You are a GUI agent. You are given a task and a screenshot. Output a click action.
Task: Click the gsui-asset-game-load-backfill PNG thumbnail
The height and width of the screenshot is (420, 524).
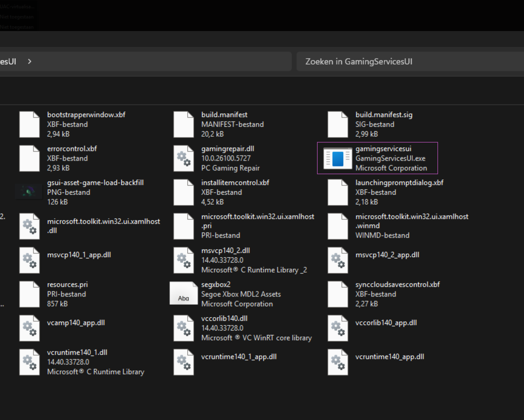29,192
